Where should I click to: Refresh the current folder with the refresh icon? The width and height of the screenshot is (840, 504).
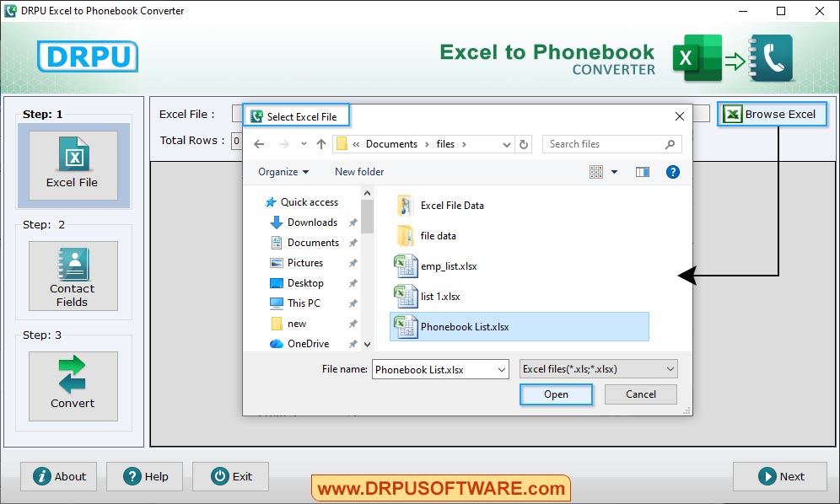[524, 144]
